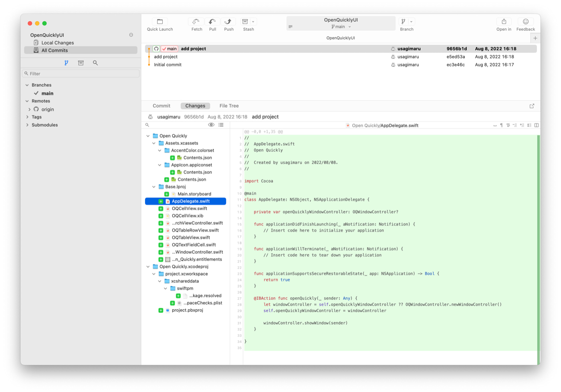
Task: Collapse Open Quickly.xcodeproj folder
Action: 148,267
